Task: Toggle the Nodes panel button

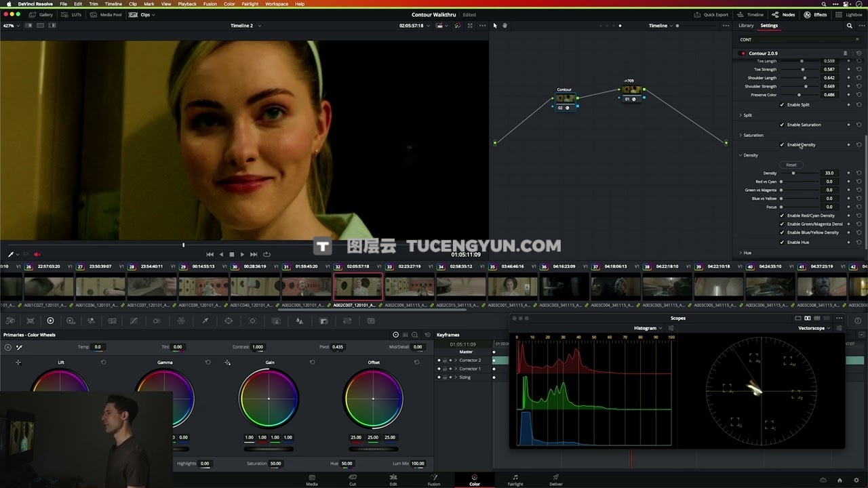Action: coord(785,14)
